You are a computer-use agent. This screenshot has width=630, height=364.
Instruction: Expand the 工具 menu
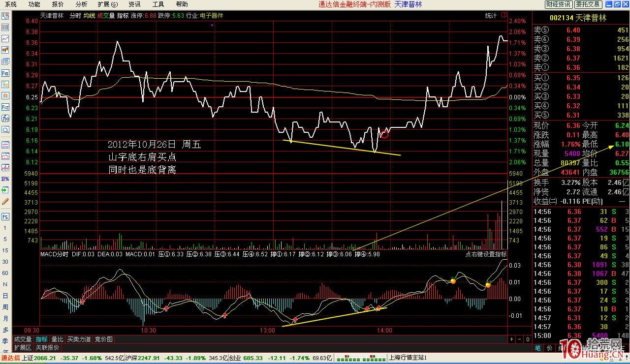(158, 4)
